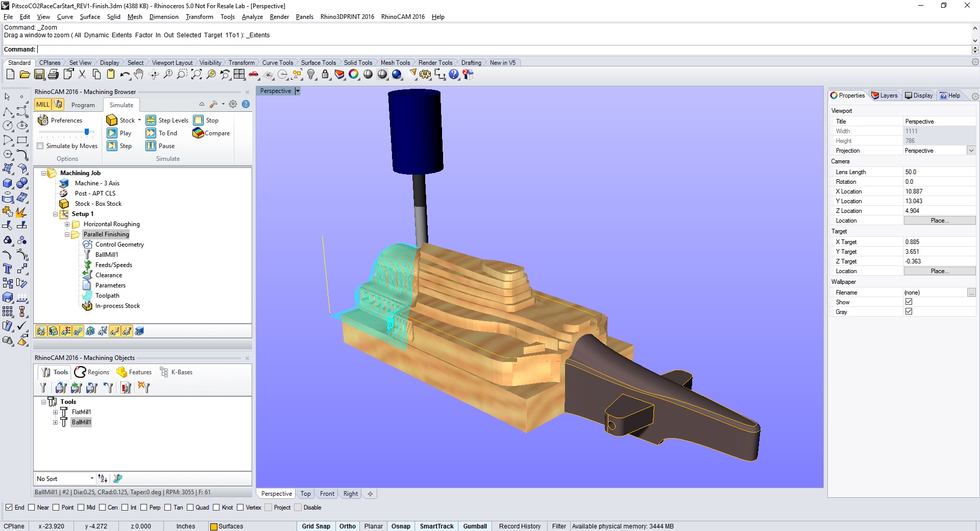Viewport: 980px width, 531px height.
Task: Click the Print icon in toolbar
Action: pos(53,75)
